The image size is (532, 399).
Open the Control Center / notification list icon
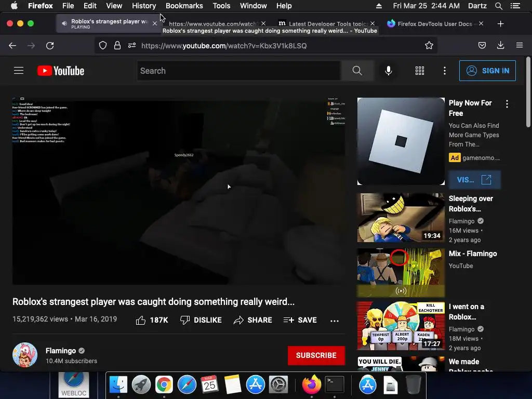pyautogui.click(x=515, y=6)
